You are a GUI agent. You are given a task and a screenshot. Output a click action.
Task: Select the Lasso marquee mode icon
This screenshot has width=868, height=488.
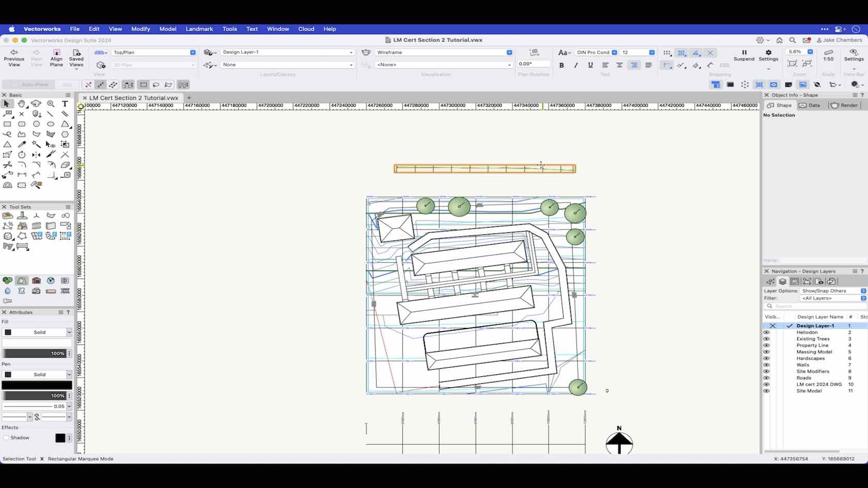click(x=156, y=85)
